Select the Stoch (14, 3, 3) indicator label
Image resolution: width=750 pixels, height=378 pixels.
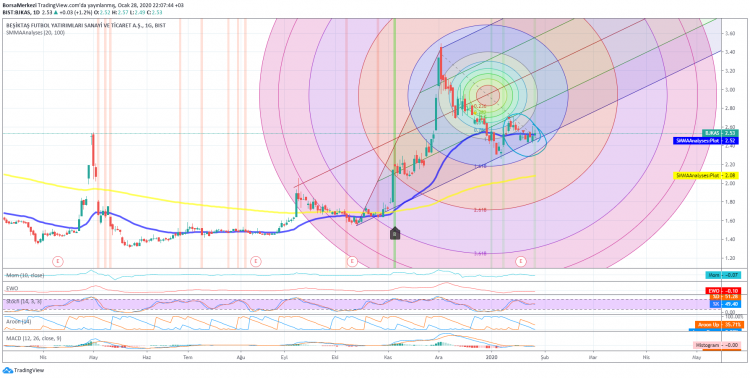[x=23, y=301]
